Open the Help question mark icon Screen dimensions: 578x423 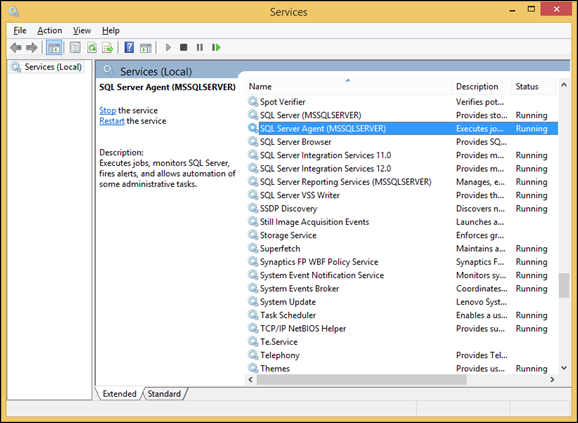coord(129,48)
